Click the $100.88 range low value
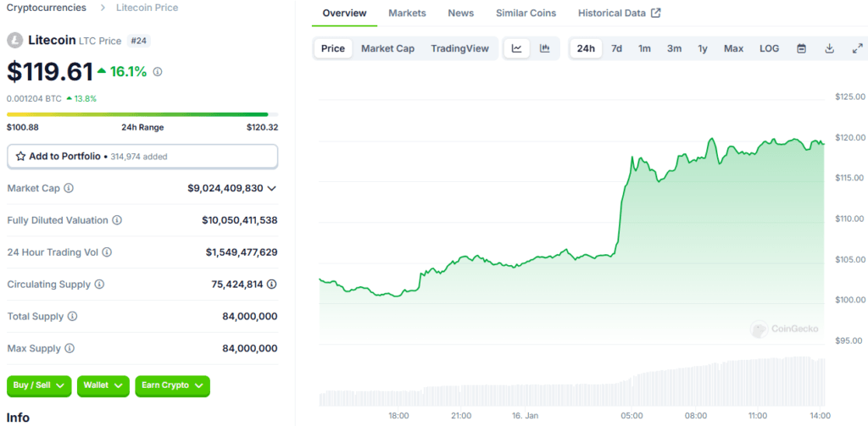Viewport: 868px width, 426px height. point(23,127)
